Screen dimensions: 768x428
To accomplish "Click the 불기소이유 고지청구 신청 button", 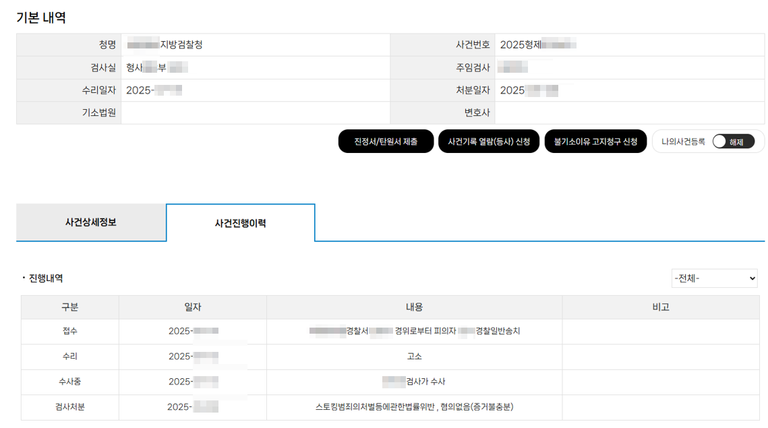I will point(595,142).
